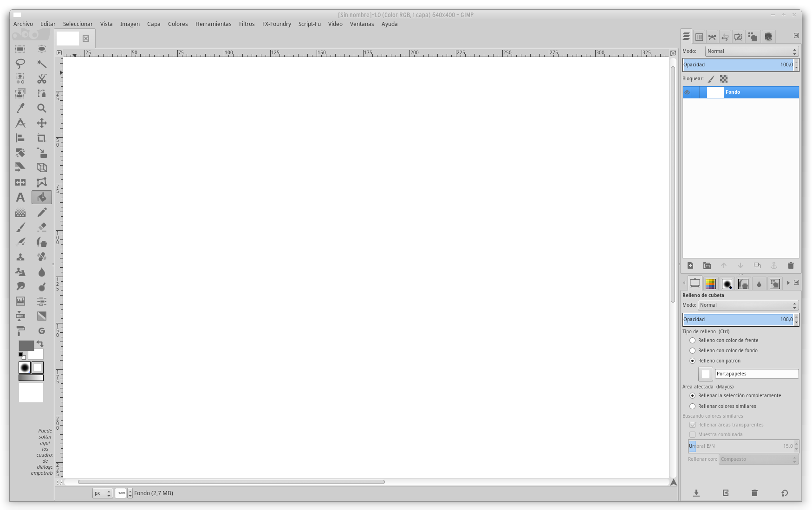Open the image navigation preview corner button
This screenshot has width=812, height=510.
pyautogui.click(x=673, y=482)
